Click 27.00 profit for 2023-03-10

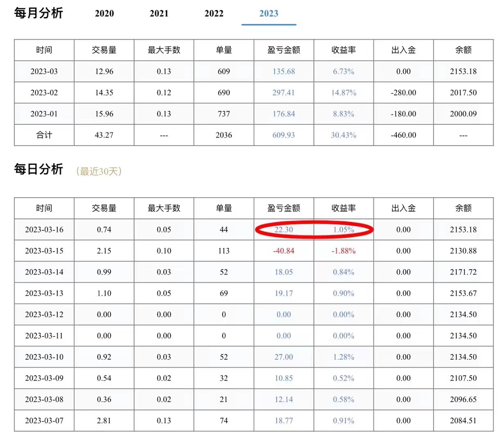pyautogui.click(x=283, y=357)
